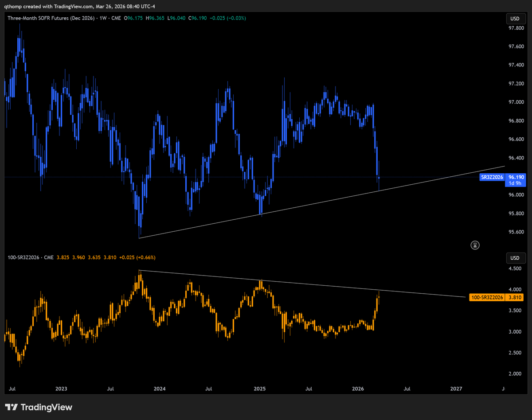Click the +0.025 (+0.66%) change text
This screenshot has height=420, width=532.
[137, 257]
